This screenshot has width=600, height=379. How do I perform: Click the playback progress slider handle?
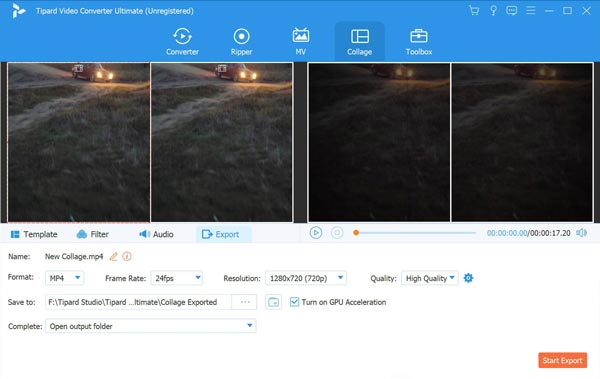point(356,233)
